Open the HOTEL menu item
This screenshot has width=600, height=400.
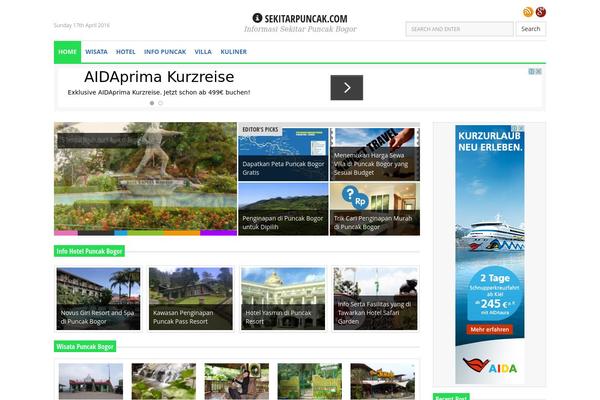126,52
